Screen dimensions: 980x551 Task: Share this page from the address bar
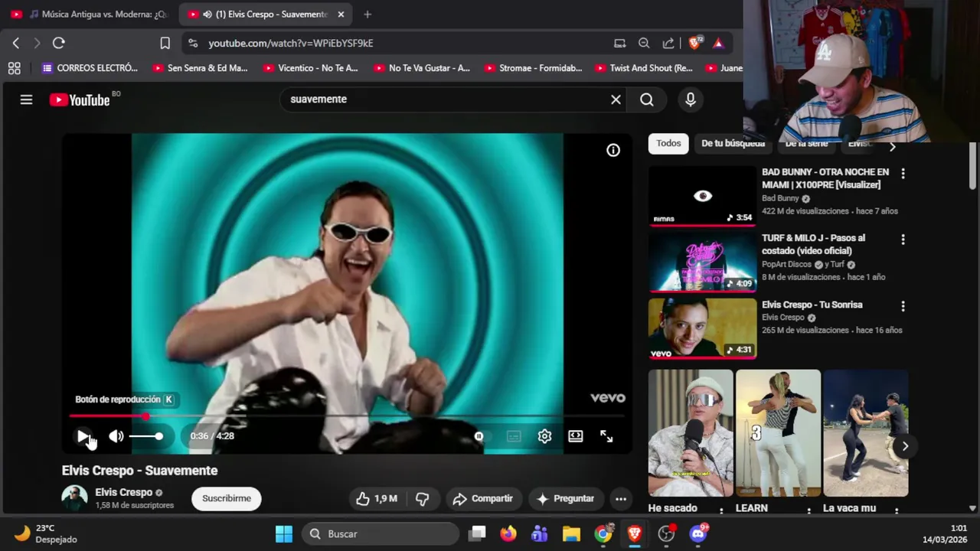click(x=668, y=44)
